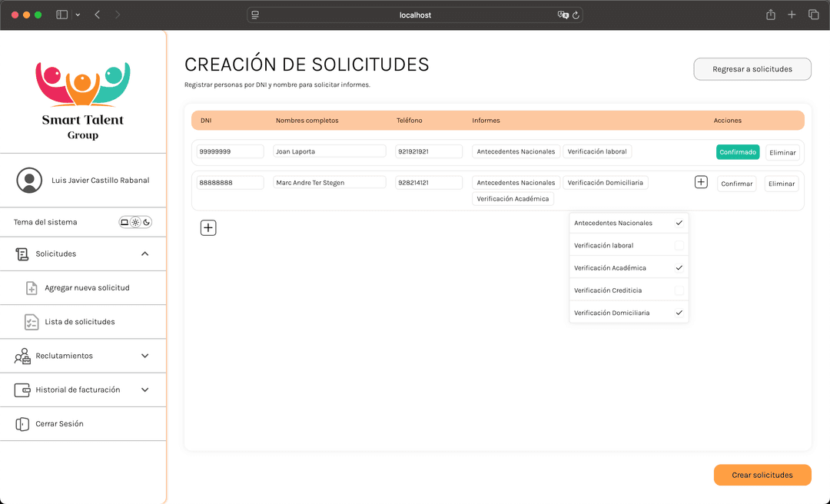Collapse the Solicitudes section

(x=144, y=254)
